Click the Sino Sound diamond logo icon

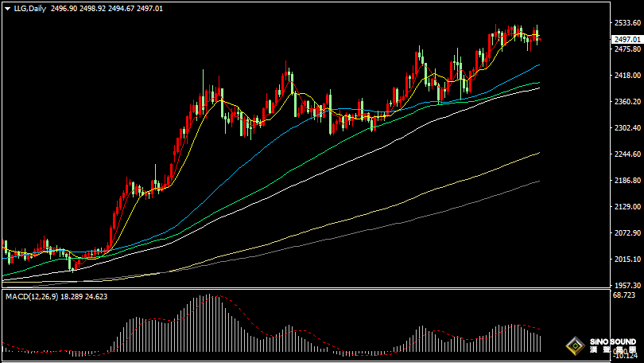tap(573, 347)
